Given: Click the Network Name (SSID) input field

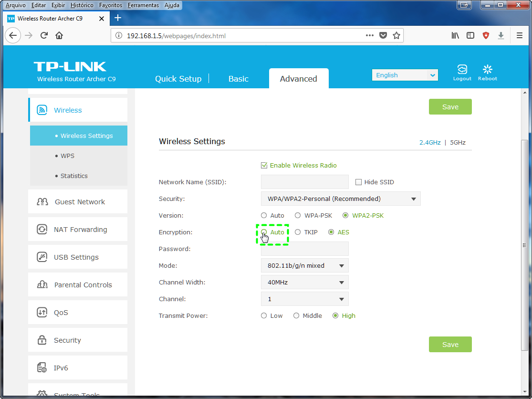Looking at the screenshot, I should [305, 182].
